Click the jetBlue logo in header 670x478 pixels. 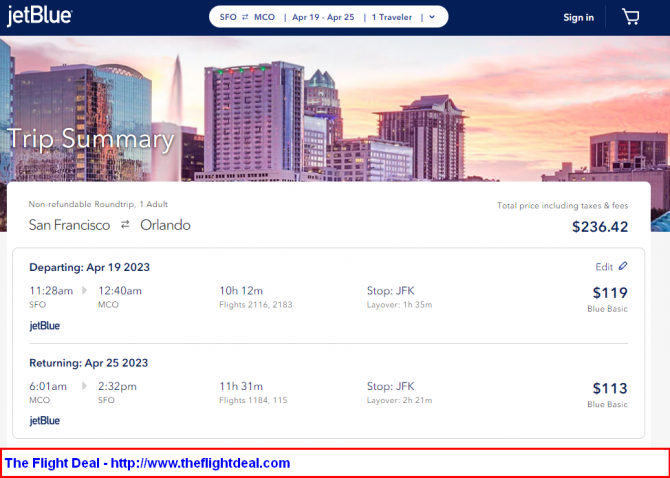point(39,16)
